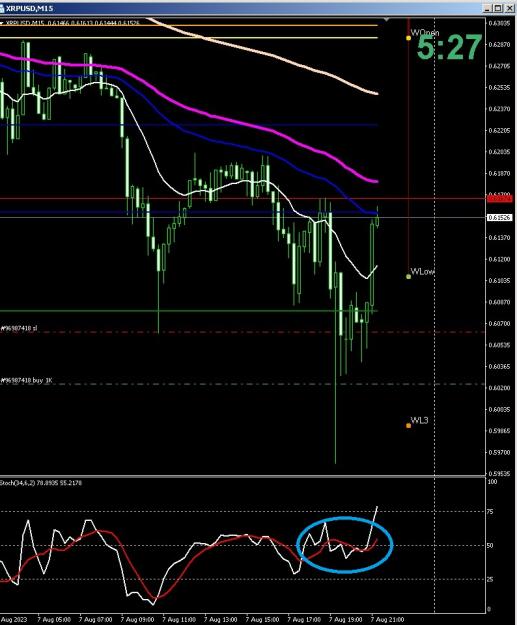Click the 0.59865 price axis value
Image resolution: width=517 pixels, height=625 pixels.
point(499,431)
